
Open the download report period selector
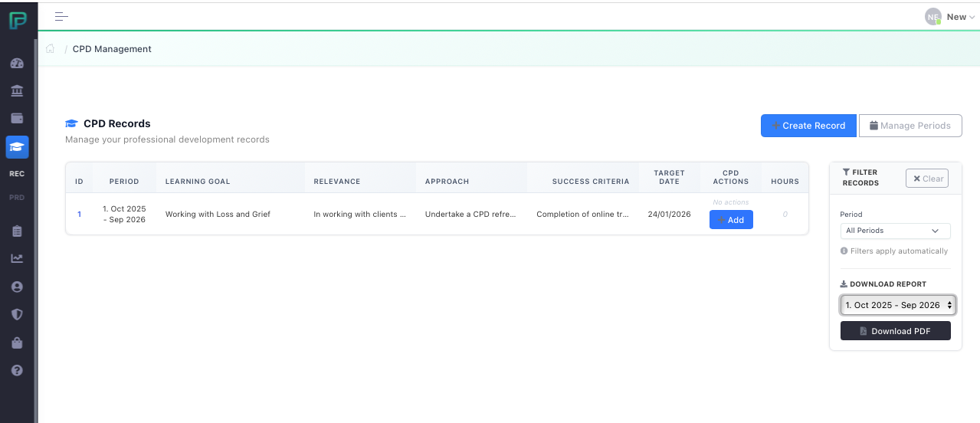coord(897,305)
